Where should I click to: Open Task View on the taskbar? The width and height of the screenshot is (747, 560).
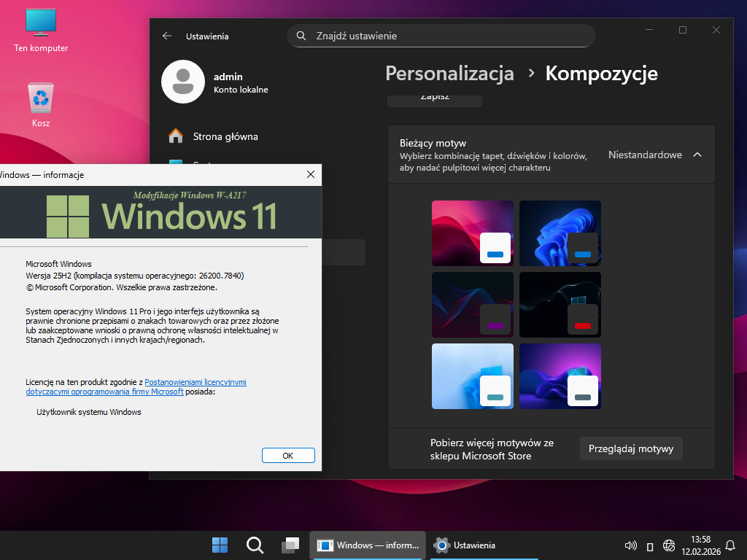[x=290, y=545]
